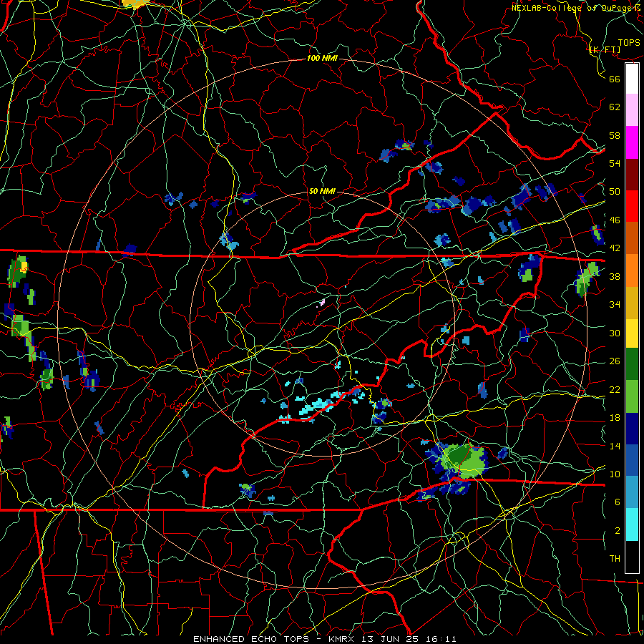Click the 100 NMI range ring label
Viewport: 644px width, 644px height.
(322, 58)
